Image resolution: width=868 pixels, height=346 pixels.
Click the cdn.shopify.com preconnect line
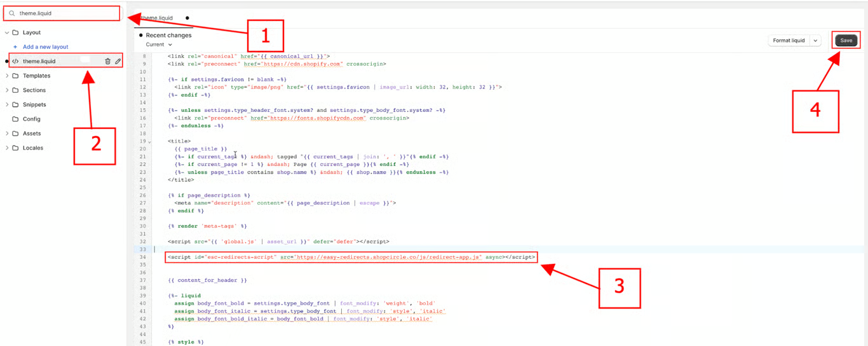tap(277, 64)
